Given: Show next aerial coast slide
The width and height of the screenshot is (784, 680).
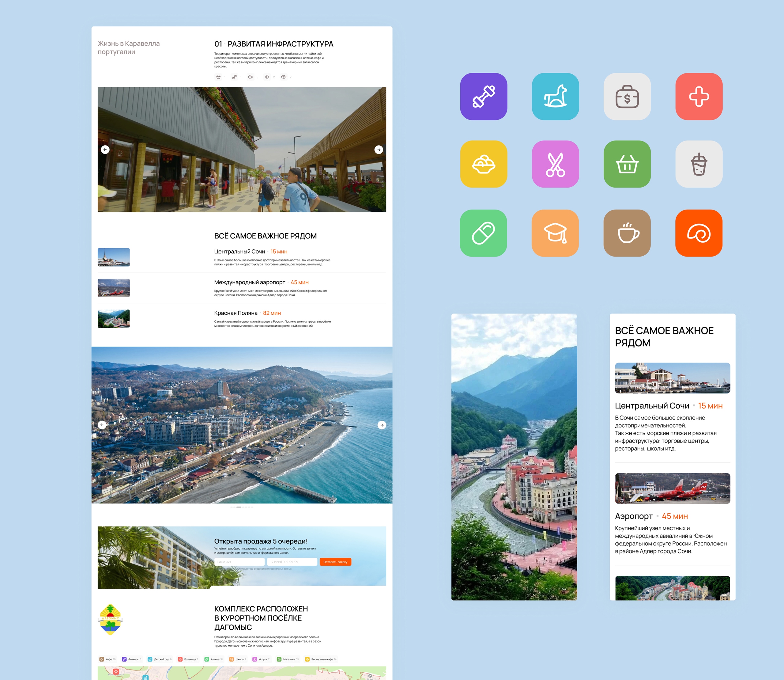Looking at the screenshot, I should click(382, 425).
